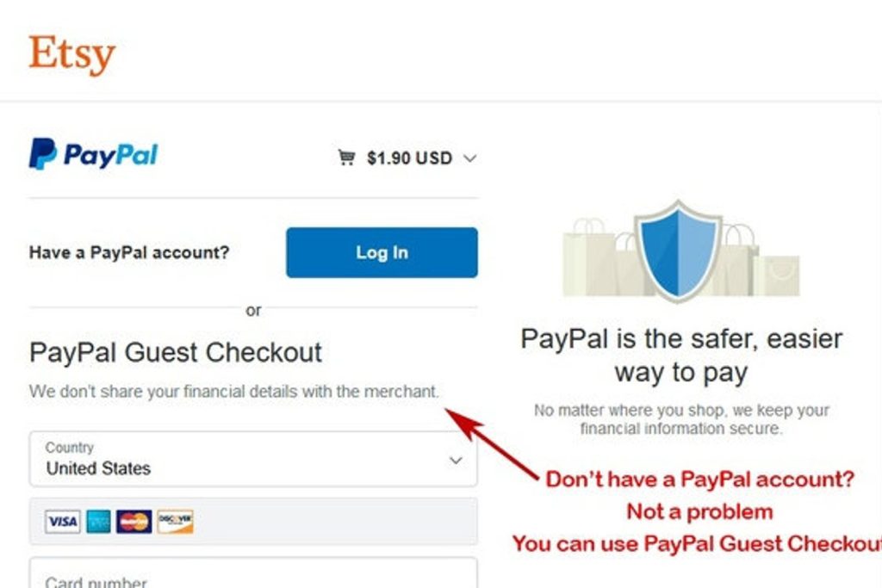Log in with the blue Log In button

pos(382,252)
